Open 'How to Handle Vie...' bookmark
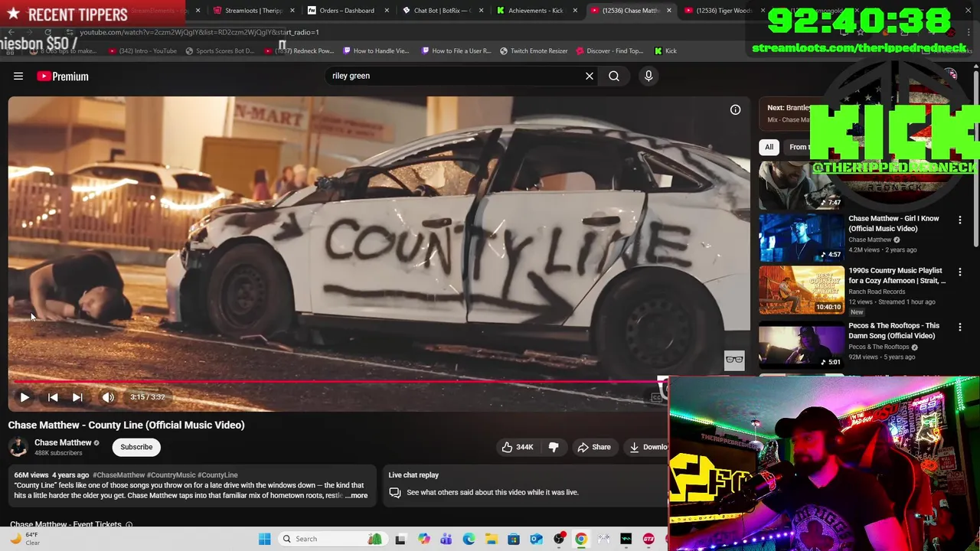This screenshot has width=980, height=551. (x=376, y=51)
